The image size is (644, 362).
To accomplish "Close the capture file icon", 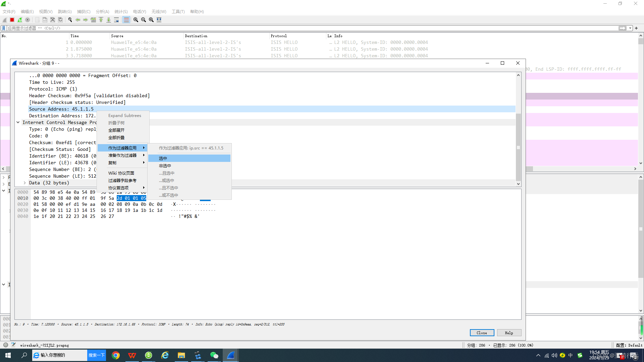I will click(x=53, y=20).
